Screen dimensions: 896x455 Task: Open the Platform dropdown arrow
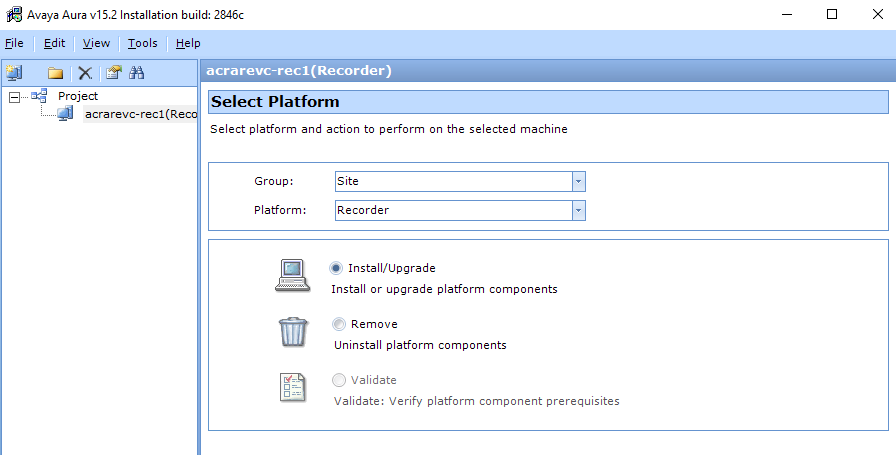(578, 210)
